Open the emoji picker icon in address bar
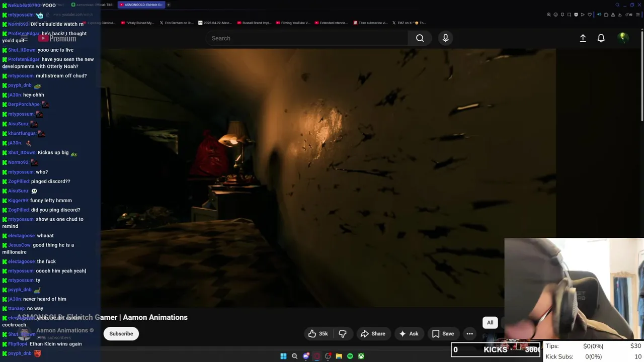Viewport: 644px width, 362px height. point(555,15)
